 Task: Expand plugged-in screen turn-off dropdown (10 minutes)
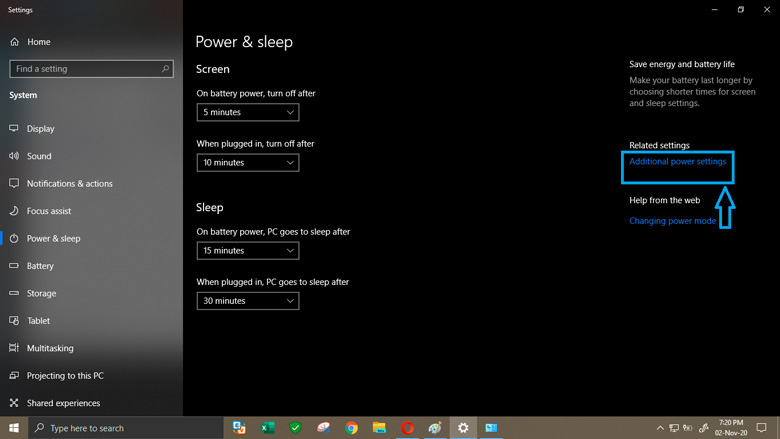(248, 163)
